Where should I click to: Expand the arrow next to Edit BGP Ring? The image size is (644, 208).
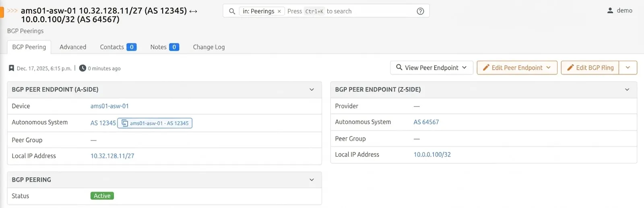click(x=627, y=68)
